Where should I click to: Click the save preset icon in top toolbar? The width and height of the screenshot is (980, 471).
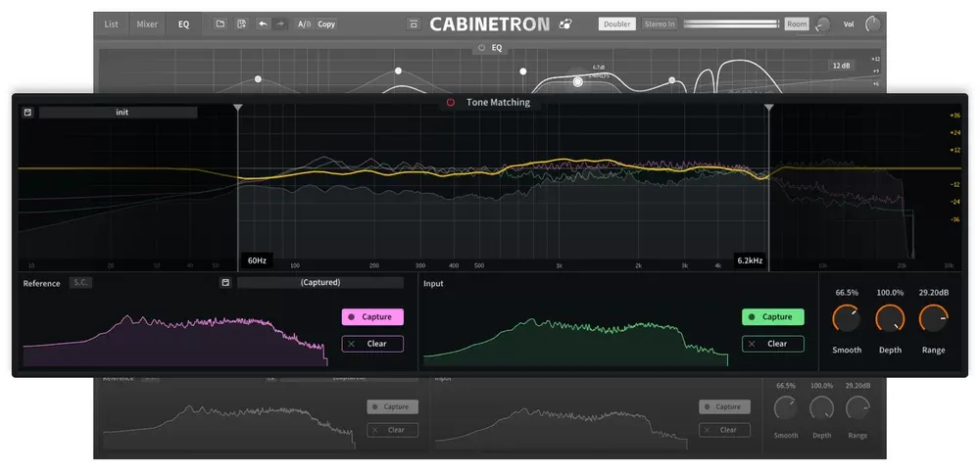coord(241,24)
